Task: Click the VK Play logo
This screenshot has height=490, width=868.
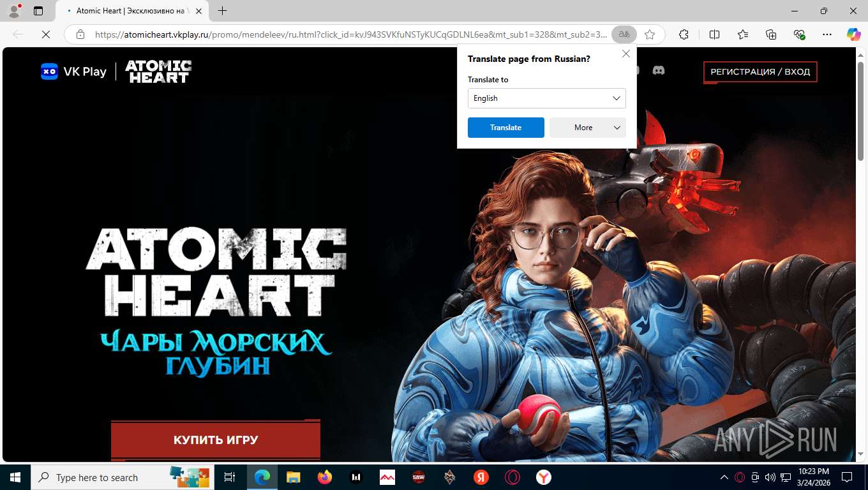Action: tap(73, 71)
